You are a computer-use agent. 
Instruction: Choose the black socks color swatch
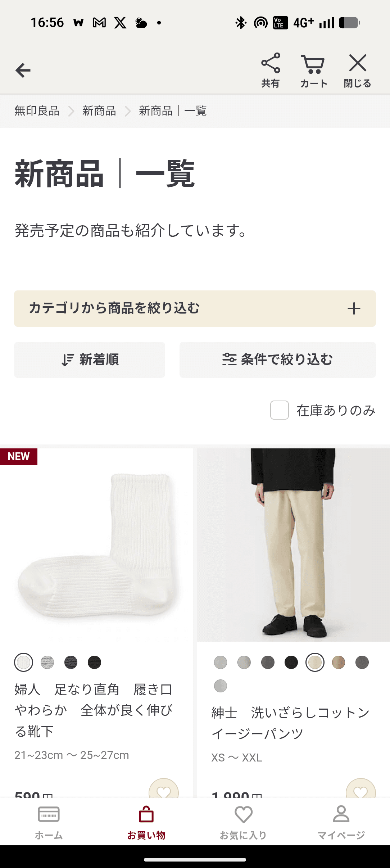click(x=95, y=662)
